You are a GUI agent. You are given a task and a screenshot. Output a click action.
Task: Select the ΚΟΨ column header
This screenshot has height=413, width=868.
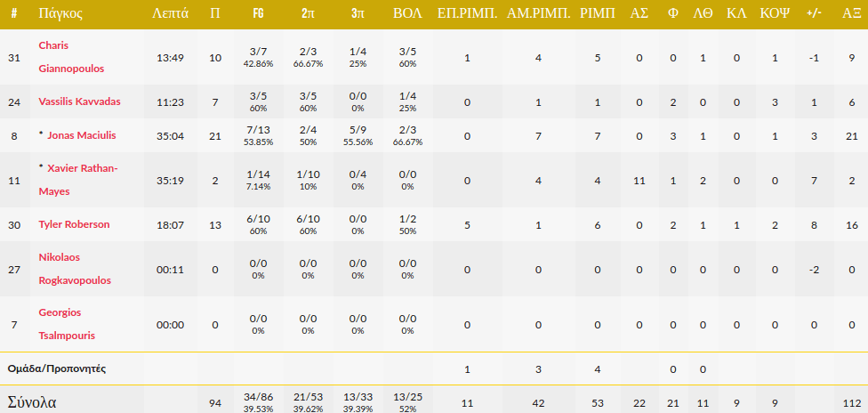pyautogui.click(x=775, y=14)
